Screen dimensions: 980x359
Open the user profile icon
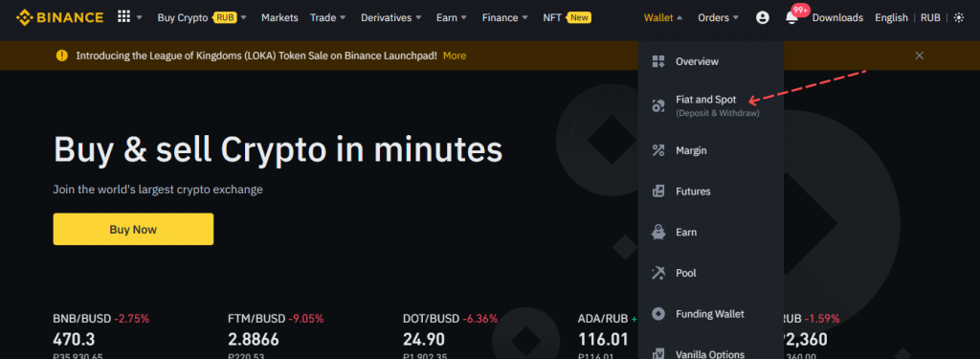(763, 17)
